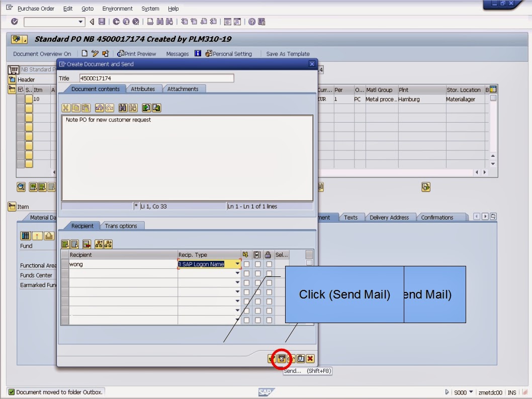Click the Save diskette icon in main toolbar
532x399 pixels.
(x=102, y=22)
